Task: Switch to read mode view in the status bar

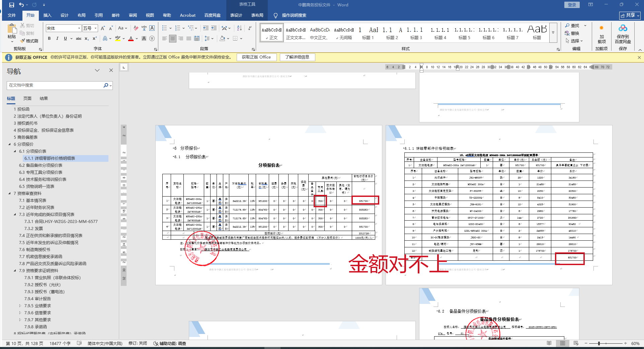Action: pos(549,343)
